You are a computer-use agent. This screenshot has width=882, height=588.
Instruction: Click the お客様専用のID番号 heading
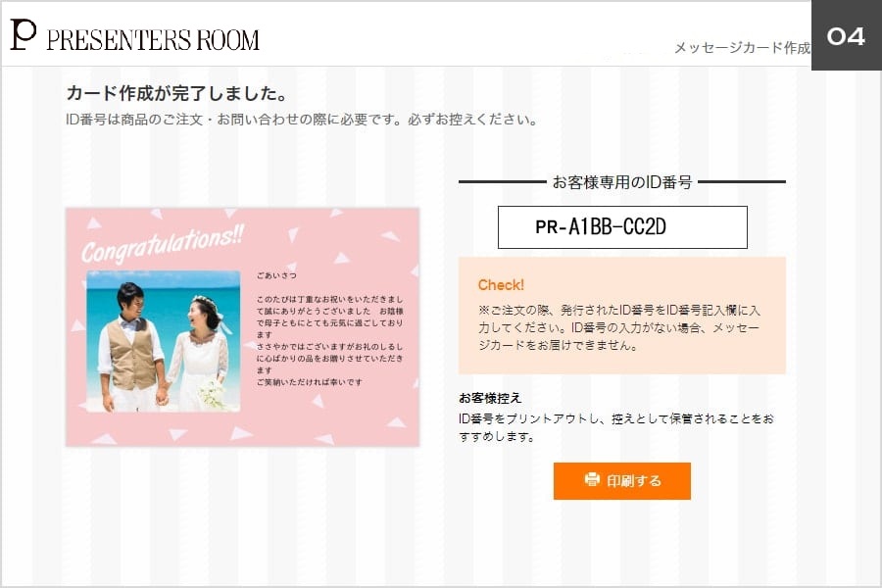622,182
